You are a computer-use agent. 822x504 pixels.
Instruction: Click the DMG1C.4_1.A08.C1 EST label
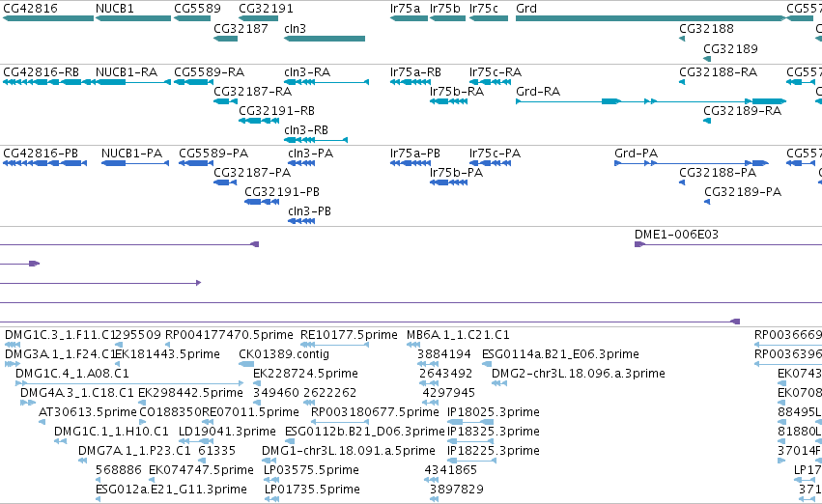click(x=71, y=374)
